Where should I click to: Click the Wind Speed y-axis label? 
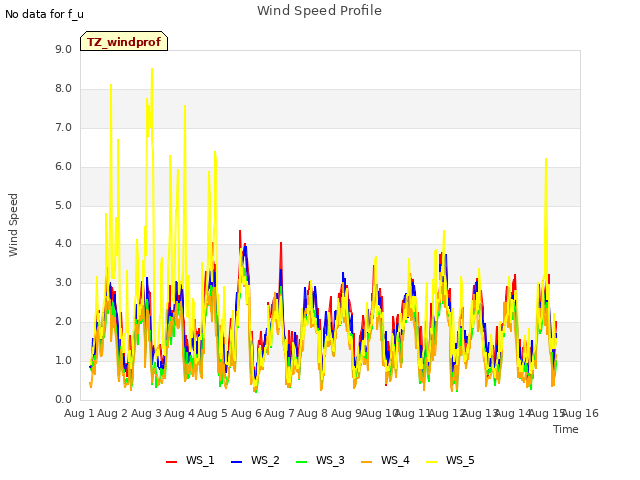click(x=13, y=225)
